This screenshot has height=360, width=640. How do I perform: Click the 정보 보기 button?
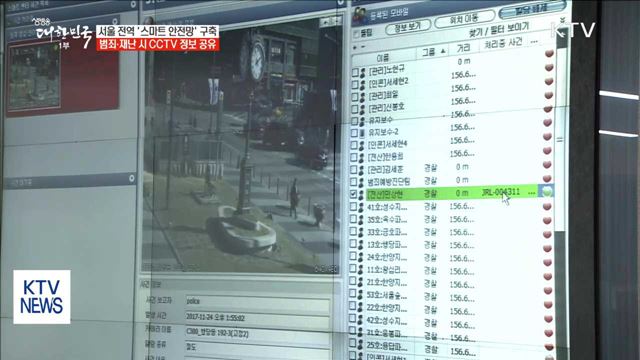click(x=408, y=28)
